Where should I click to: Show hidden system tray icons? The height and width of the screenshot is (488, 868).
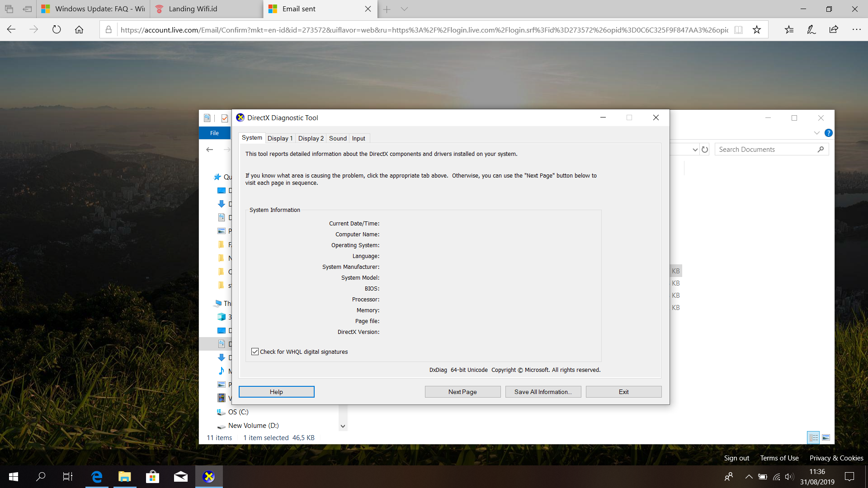pyautogui.click(x=749, y=477)
